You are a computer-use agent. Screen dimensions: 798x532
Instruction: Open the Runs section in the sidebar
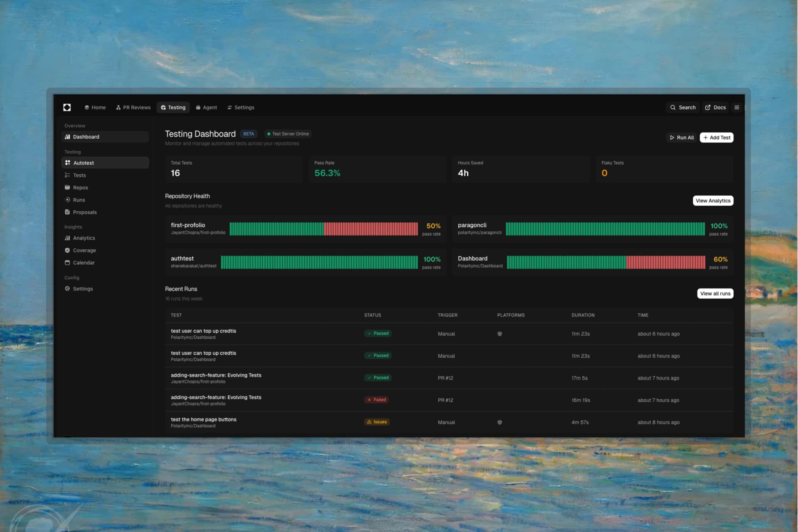click(x=79, y=200)
